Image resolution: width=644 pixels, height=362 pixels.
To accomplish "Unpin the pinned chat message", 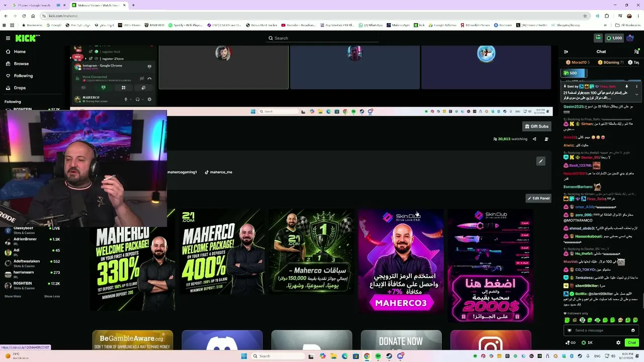I will (x=626, y=86).
